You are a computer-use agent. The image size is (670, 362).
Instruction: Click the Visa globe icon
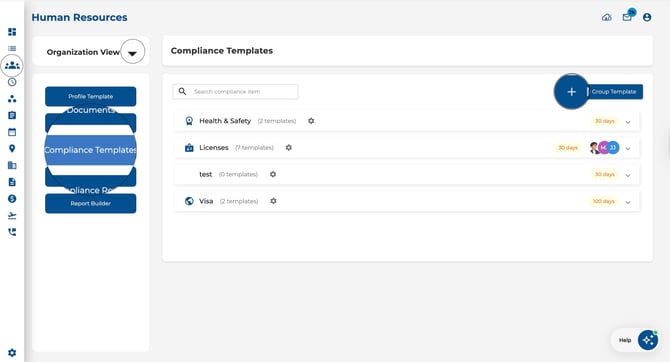(189, 201)
